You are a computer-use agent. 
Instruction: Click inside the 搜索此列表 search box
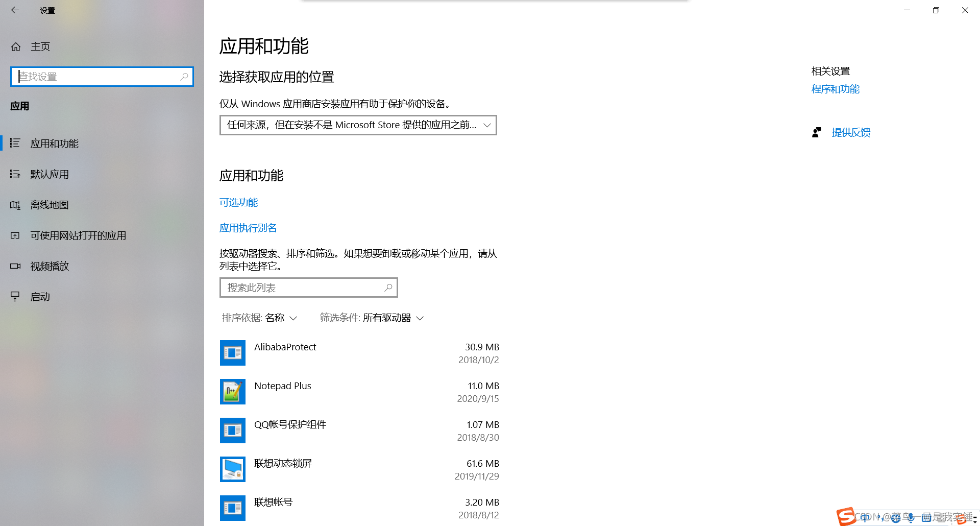296,287
